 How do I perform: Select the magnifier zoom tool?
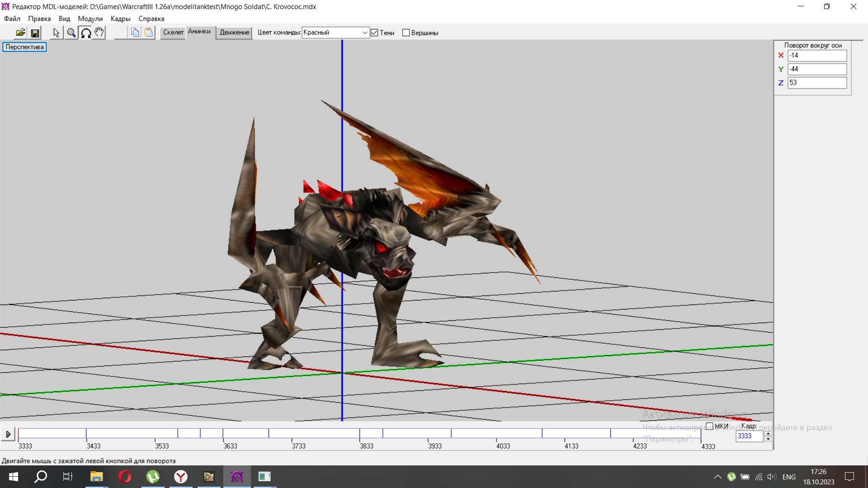tap(71, 33)
